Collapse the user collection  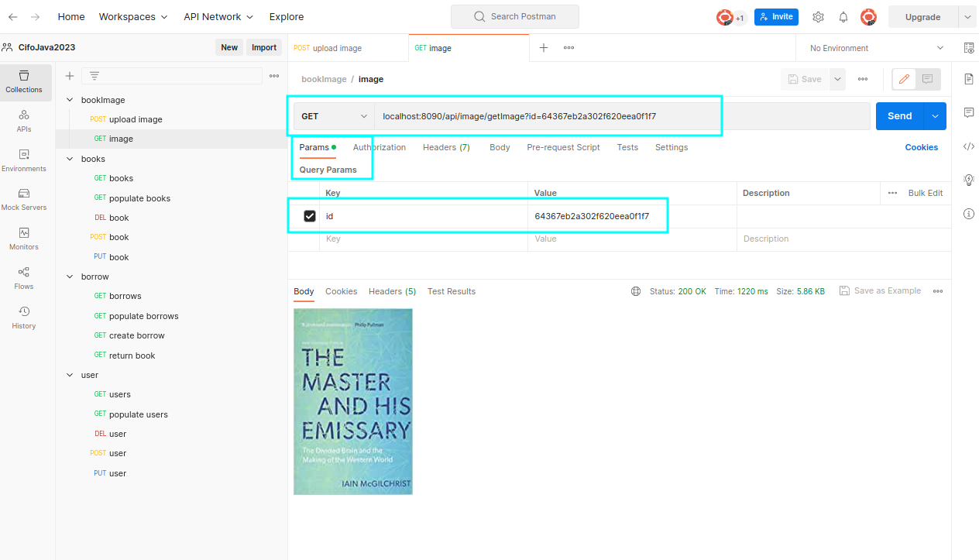(x=70, y=375)
